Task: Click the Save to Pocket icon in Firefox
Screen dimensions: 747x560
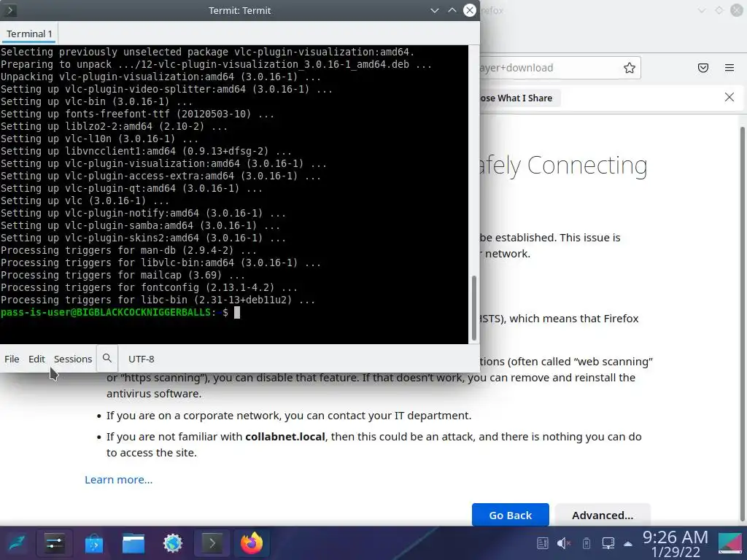Action: [703, 68]
